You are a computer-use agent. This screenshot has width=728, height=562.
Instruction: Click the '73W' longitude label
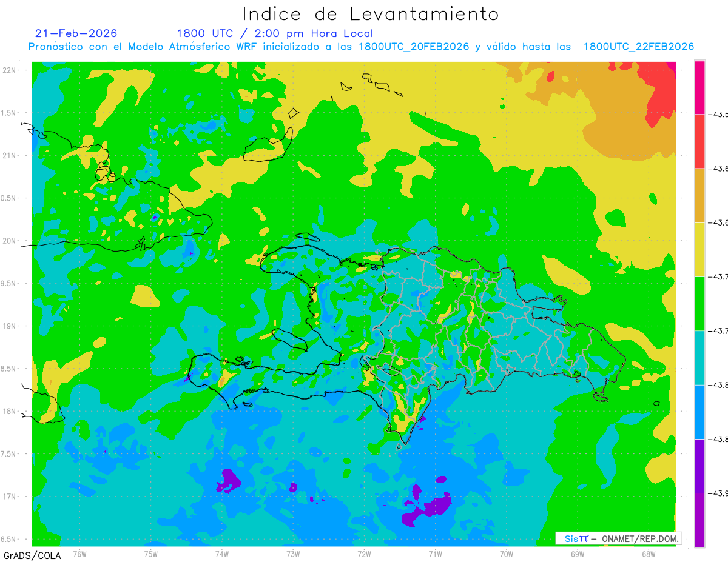point(293,554)
